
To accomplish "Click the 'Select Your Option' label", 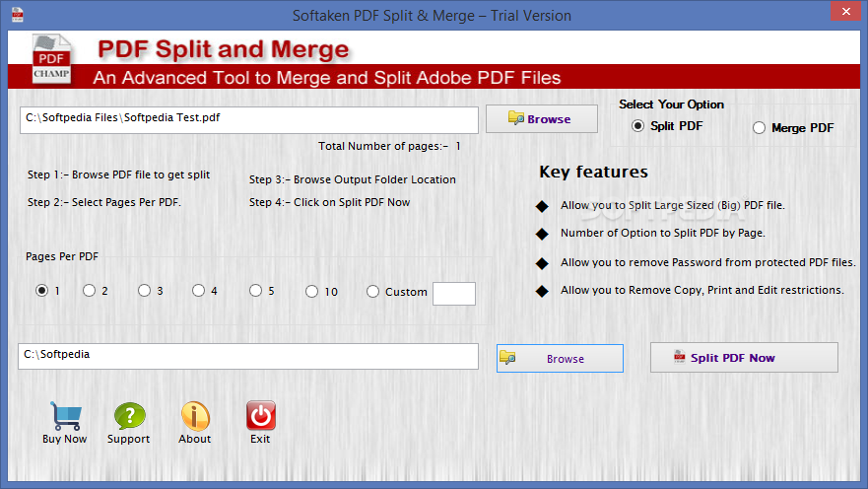I will 671,105.
